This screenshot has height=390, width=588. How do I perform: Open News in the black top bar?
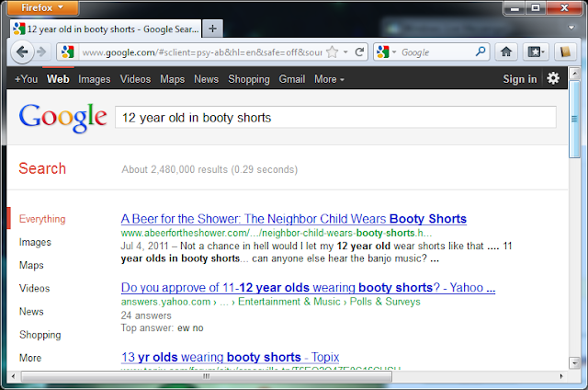pyautogui.click(x=206, y=79)
